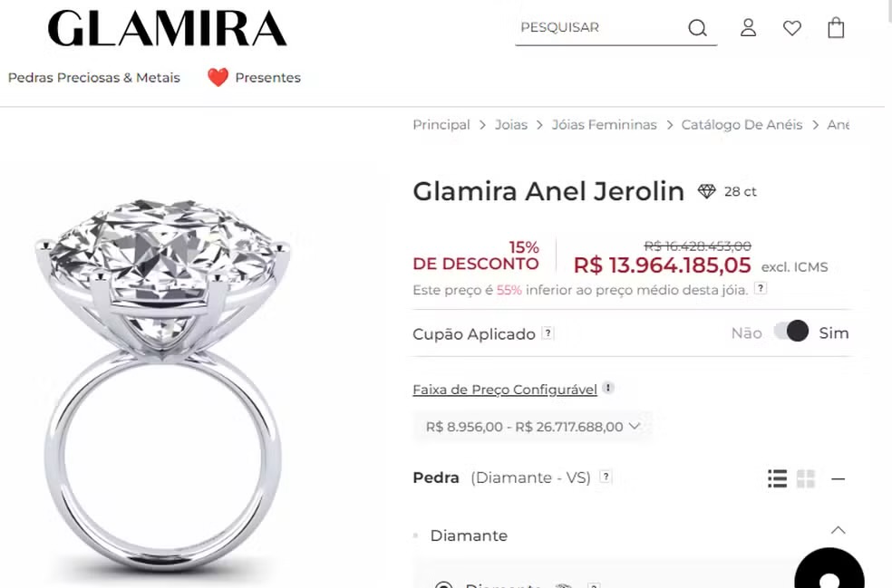
Task: Click the help icon next to price comparison text
Action: [761, 288]
